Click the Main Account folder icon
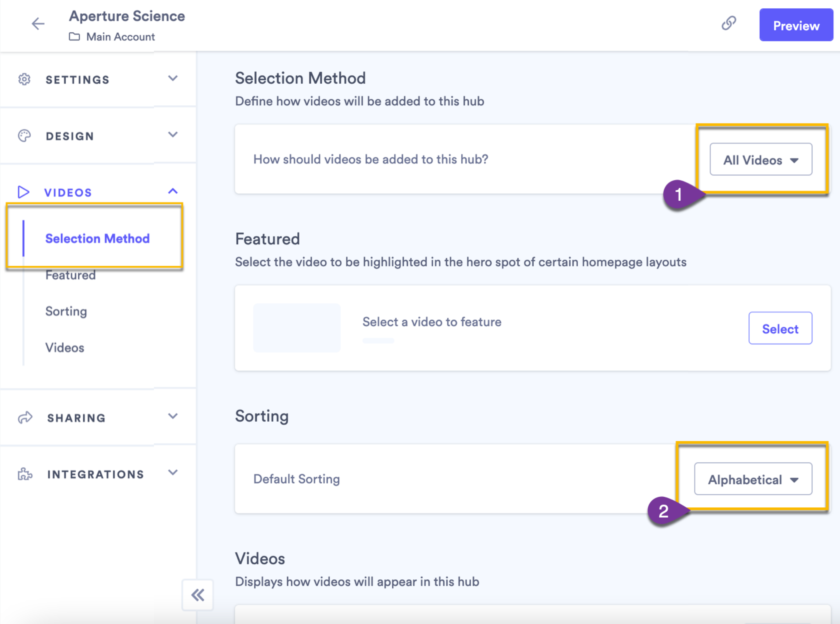The image size is (840, 624). [74, 37]
